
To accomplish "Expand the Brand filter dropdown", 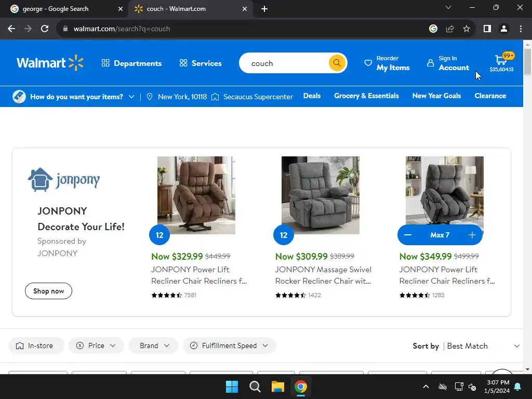I will 153,345.
